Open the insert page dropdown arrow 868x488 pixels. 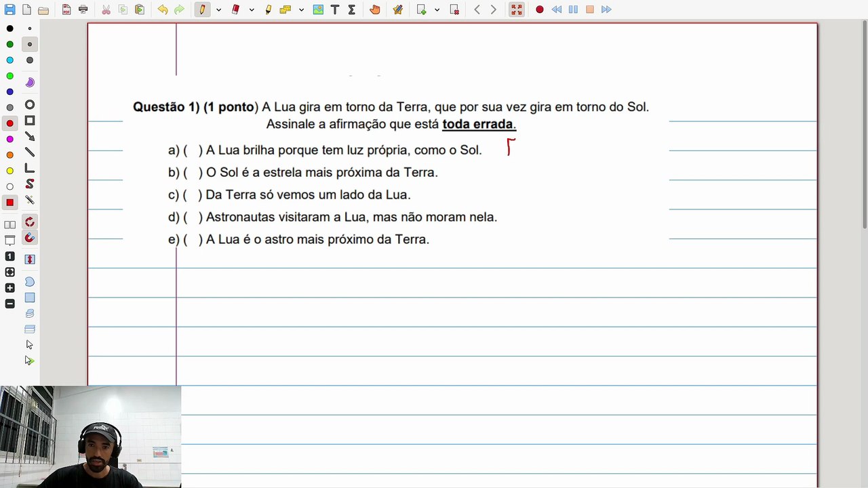437,9
